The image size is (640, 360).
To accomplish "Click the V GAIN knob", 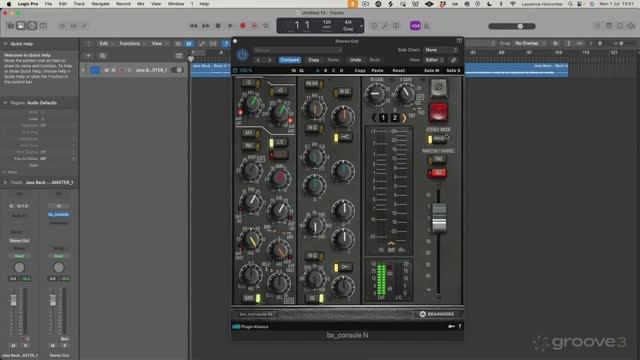I will (x=405, y=94).
